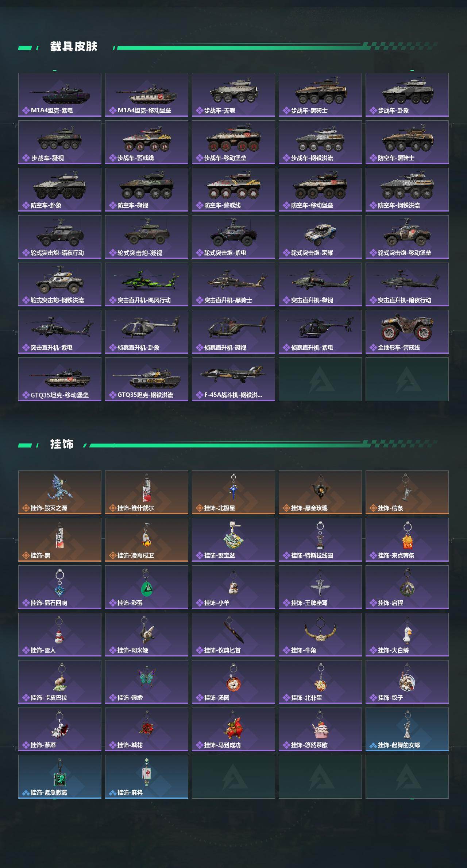Viewport: 467px width, 868px height.
Task: Open the 挂饰-悠然茶歇 cupcake charm
Action: 320,729
